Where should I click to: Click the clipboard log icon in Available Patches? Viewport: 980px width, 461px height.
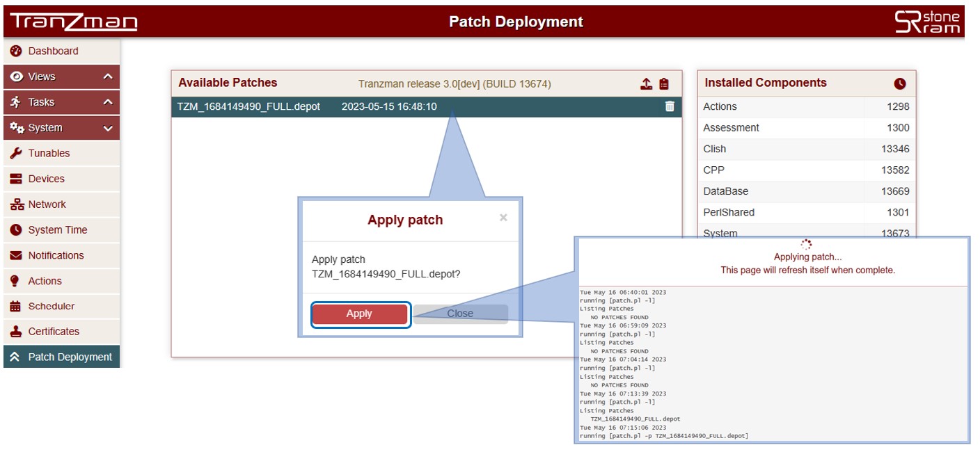[664, 83]
